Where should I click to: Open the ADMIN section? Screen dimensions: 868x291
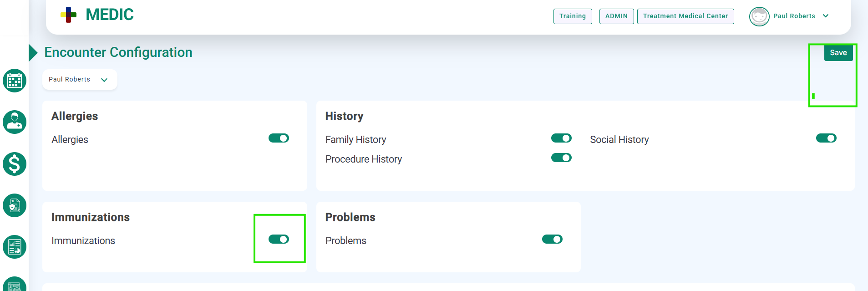click(616, 16)
